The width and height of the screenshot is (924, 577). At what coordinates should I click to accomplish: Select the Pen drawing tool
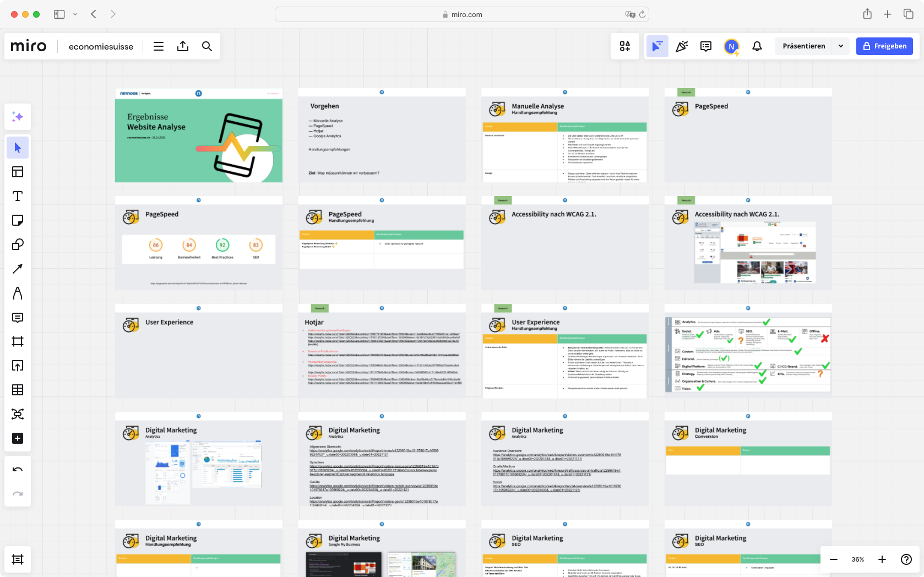[x=18, y=293]
